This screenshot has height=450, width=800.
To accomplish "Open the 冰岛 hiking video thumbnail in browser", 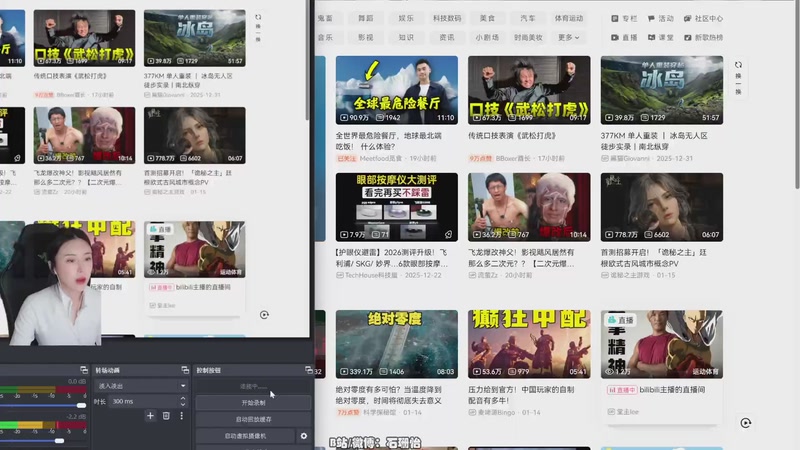I will [x=662, y=90].
